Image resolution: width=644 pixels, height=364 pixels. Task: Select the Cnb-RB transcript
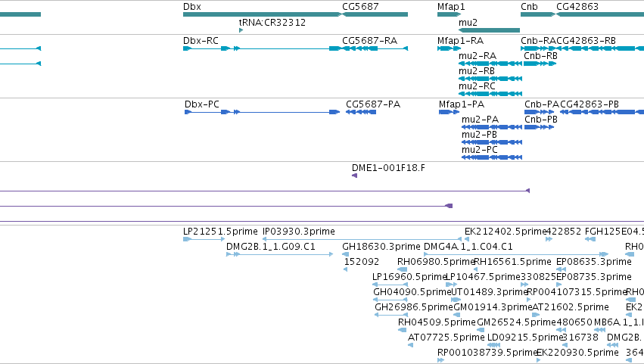tap(540, 64)
